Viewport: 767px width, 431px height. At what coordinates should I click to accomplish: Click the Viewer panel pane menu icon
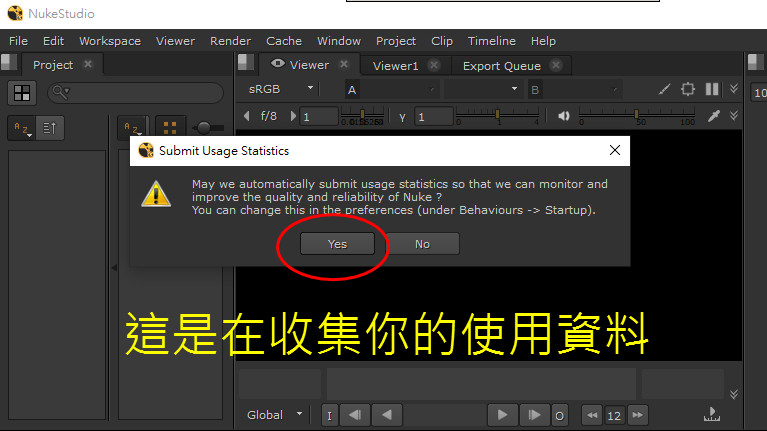click(246, 62)
